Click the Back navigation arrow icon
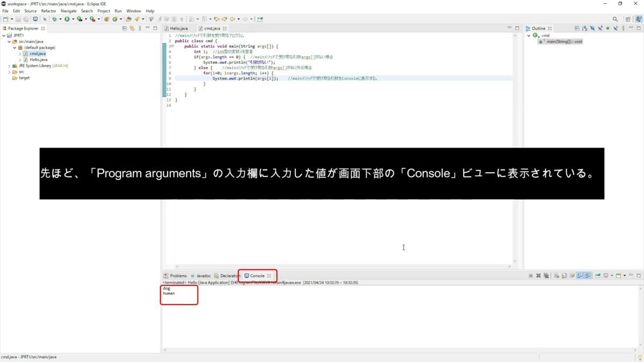This screenshot has width=644, height=362. pos(232,19)
